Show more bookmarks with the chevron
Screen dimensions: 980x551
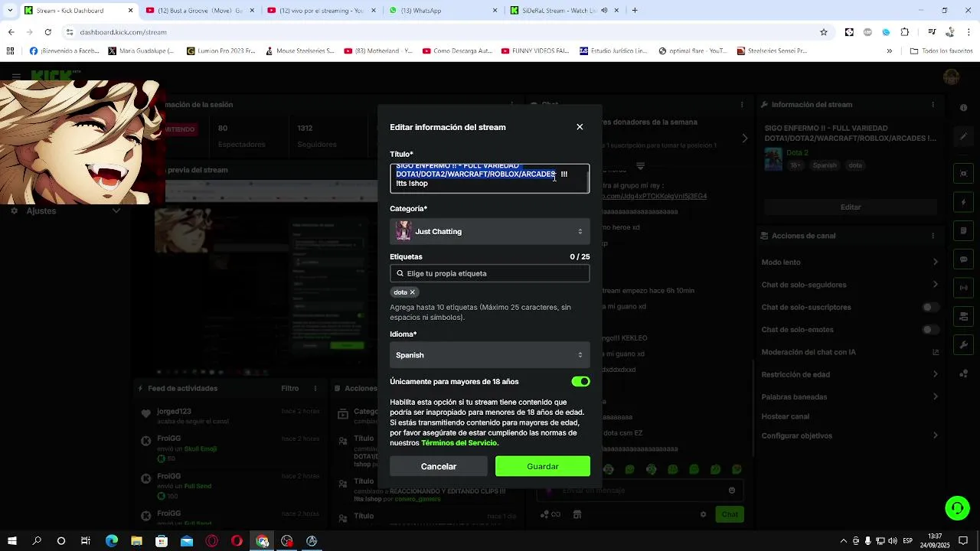[x=889, y=51]
